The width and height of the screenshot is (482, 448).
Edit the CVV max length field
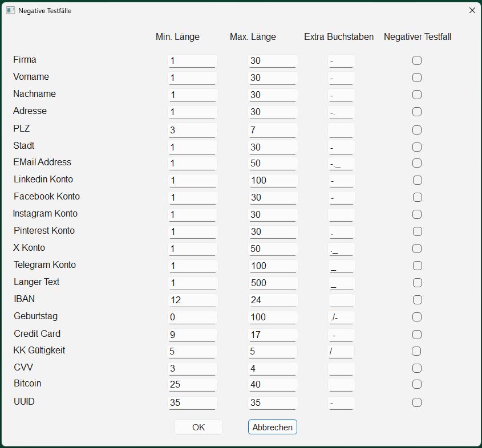coord(273,369)
